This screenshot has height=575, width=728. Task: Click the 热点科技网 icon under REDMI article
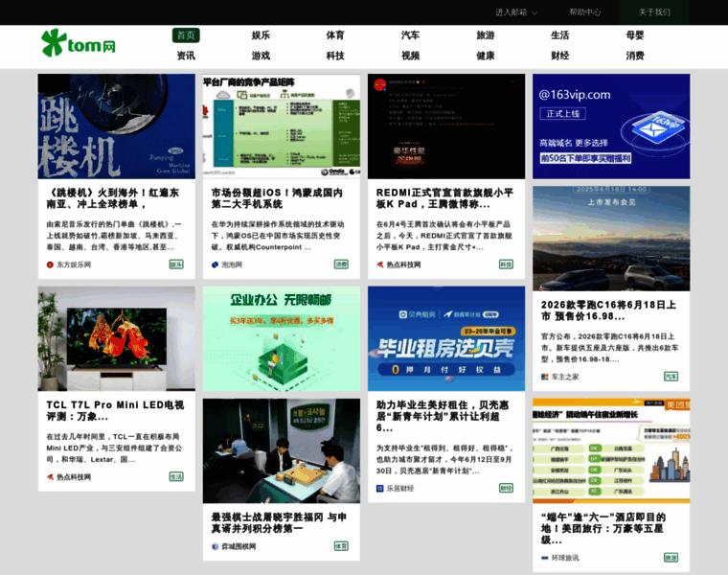pos(379,264)
